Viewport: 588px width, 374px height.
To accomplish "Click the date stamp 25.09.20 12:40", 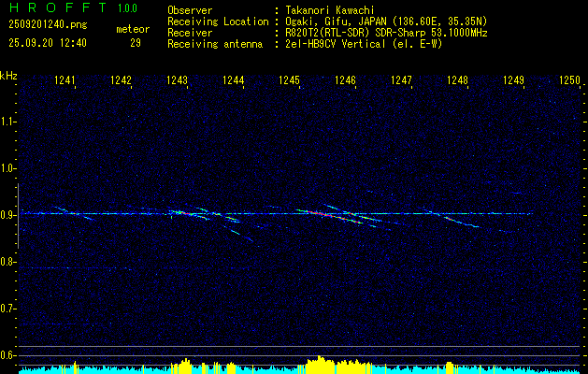I will (x=48, y=43).
